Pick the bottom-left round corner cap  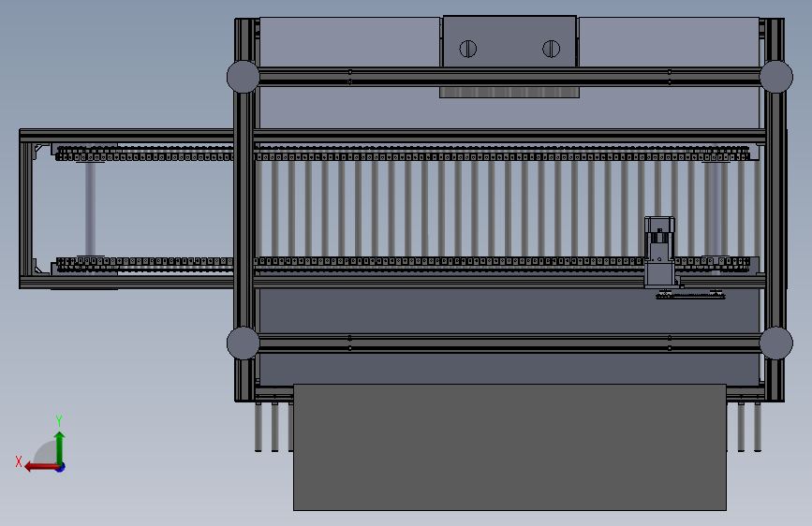click(243, 343)
